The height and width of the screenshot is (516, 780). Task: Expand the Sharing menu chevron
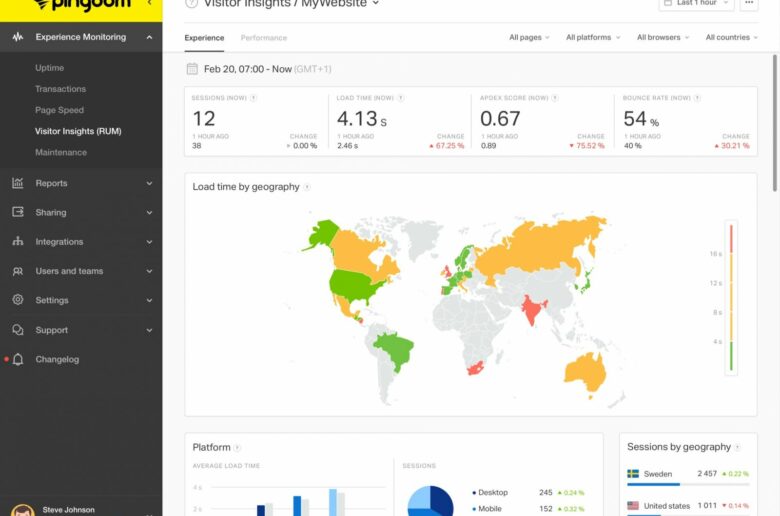pos(149,212)
